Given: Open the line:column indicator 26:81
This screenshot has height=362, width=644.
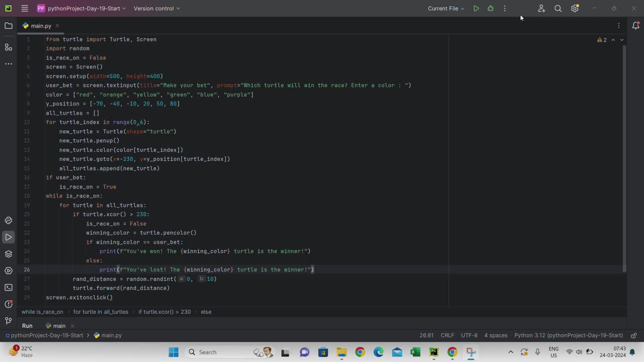Looking at the screenshot, I should pyautogui.click(x=427, y=335).
